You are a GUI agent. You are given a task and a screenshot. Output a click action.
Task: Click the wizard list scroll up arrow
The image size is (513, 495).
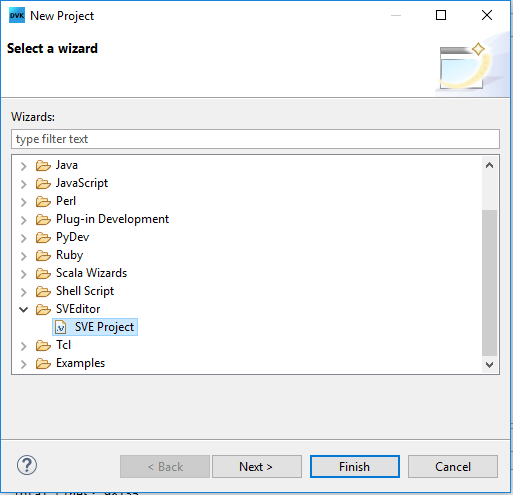click(x=489, y=165)
